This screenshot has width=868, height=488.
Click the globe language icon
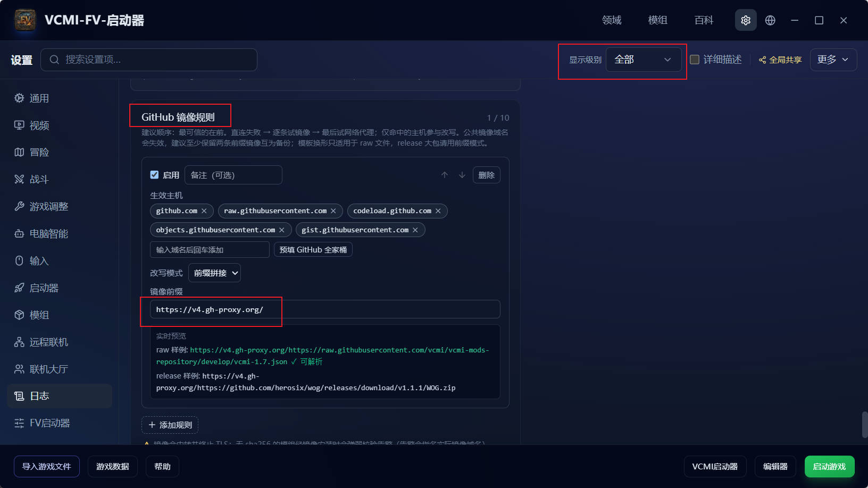point(770,20)
